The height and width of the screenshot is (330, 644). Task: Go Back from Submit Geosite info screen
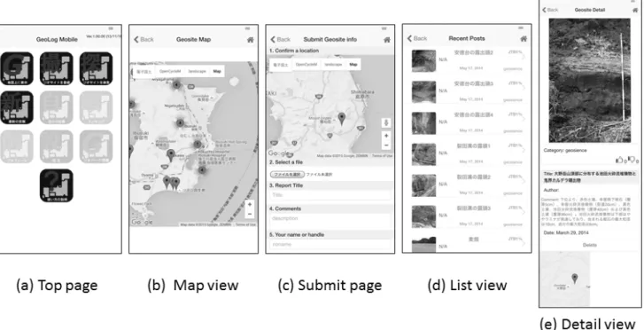[x=280, y=40]
